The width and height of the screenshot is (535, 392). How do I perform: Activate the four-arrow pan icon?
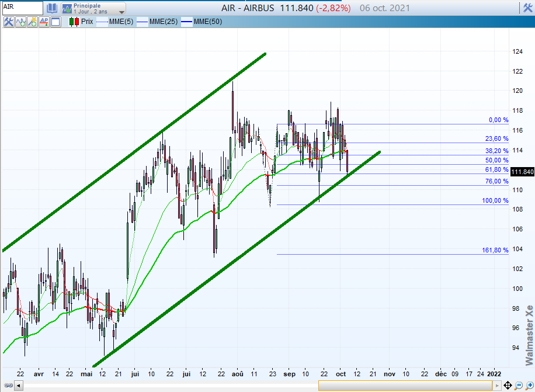(508, 386)
